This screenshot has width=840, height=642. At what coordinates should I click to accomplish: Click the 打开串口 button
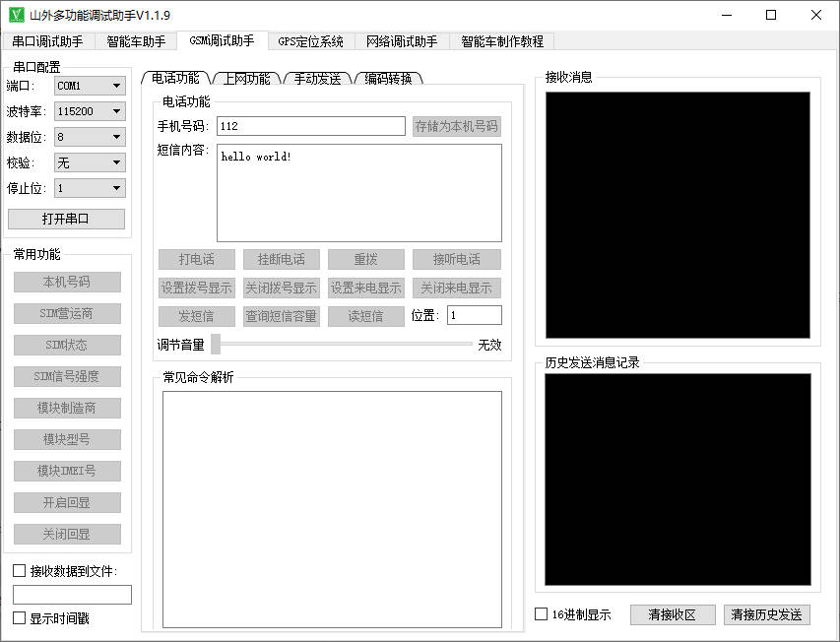(66, 219)
